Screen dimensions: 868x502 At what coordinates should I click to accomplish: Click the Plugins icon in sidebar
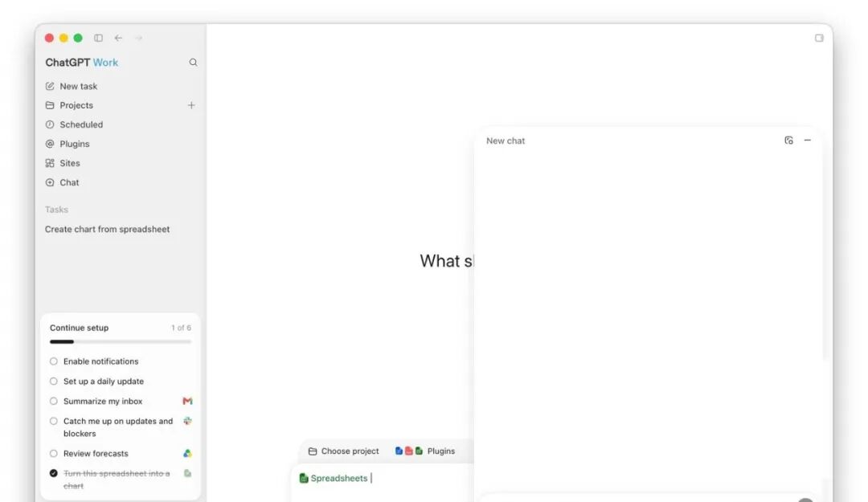(x=50, y=144)
